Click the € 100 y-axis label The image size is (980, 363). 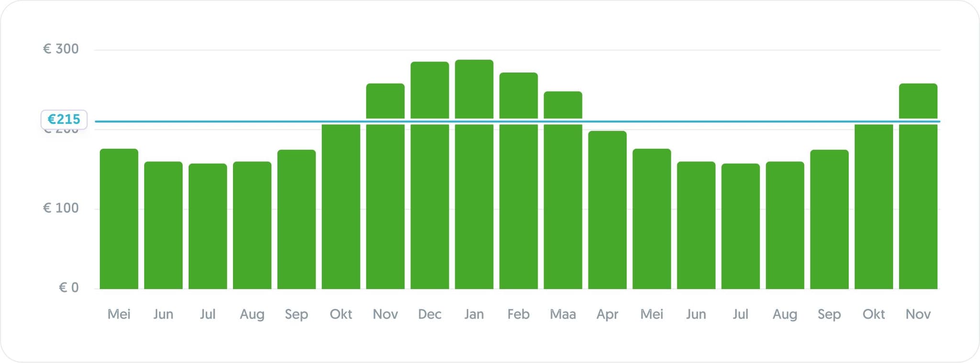click(x=61, y=208)
